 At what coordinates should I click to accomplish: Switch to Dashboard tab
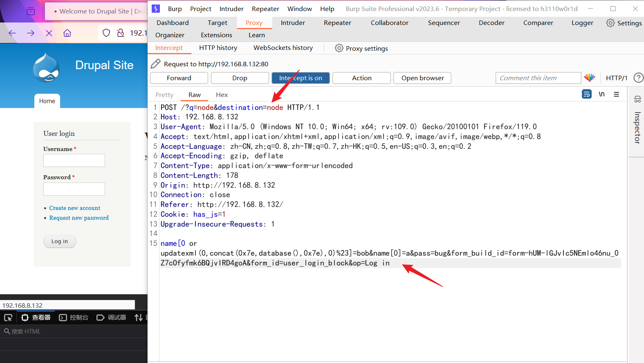coord(173,23)
